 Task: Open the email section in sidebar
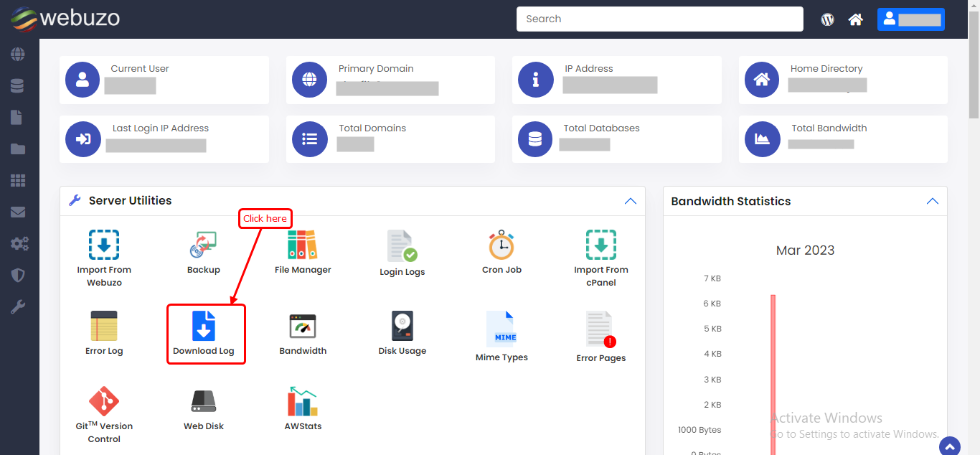point(18,212)
